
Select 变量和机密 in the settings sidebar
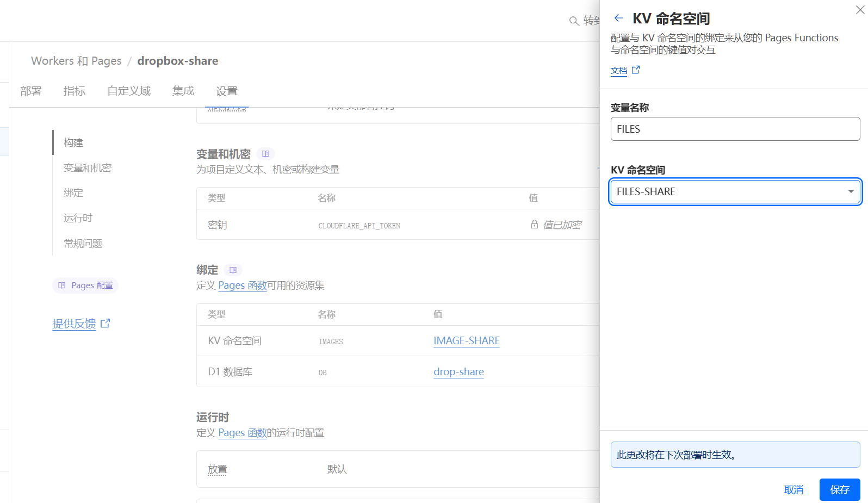pyautogui.click(x=88, y=168)
